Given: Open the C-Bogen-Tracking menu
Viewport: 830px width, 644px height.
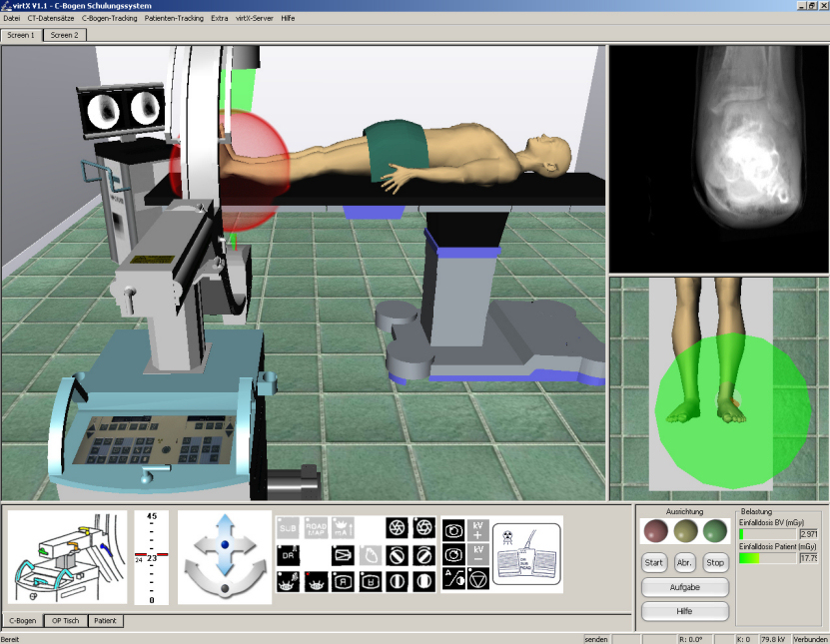Looking at the screenshot, I should pyautogui.click(x=110, y=18).
